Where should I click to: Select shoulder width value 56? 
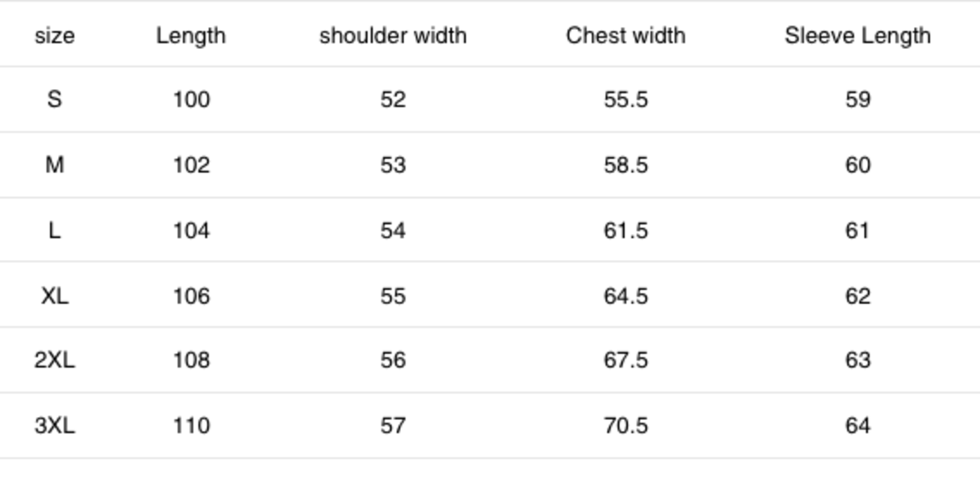coord(393,360)
